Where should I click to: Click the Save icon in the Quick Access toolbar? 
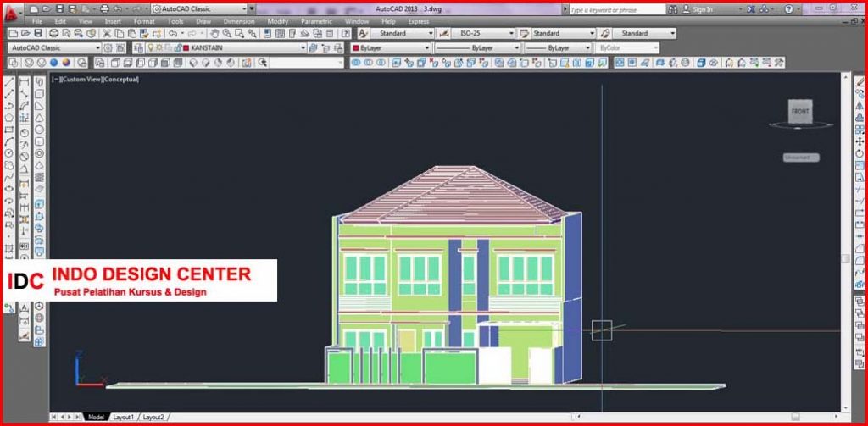coord(60,9)
